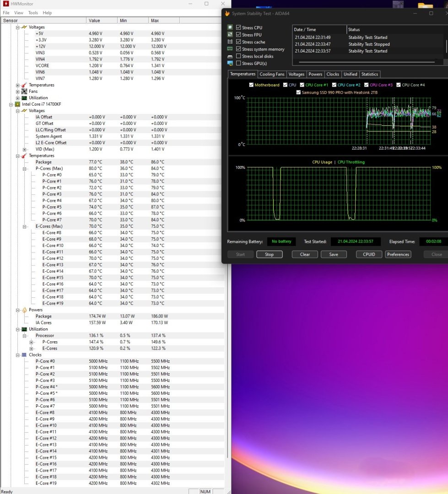Open CPUID from AIDA64 window
The height and width of the screenshot is (494, 448).
369,255
